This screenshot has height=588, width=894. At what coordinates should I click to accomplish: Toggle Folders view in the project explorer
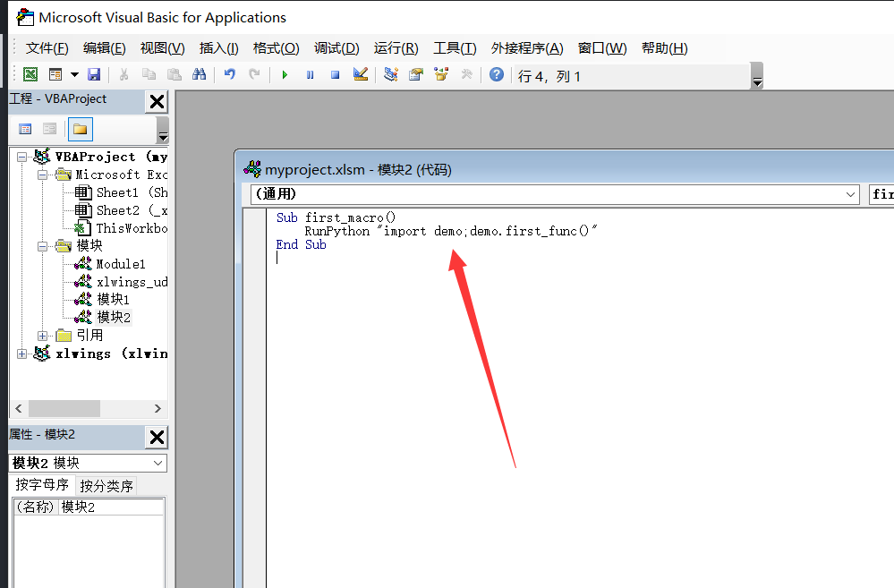click(79, 129)
